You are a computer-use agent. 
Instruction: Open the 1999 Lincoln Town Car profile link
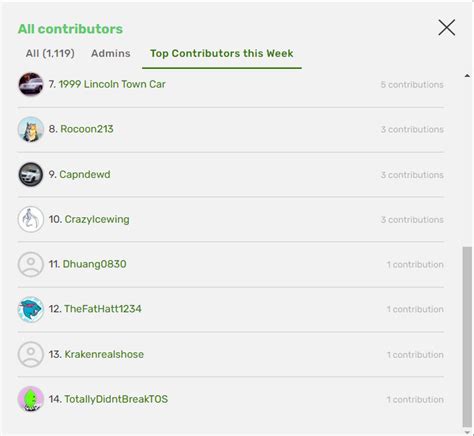point(112,84)
